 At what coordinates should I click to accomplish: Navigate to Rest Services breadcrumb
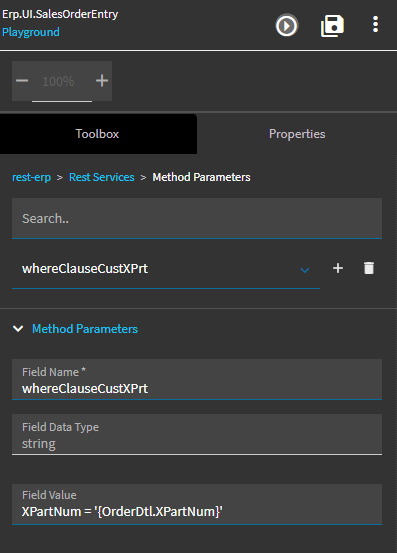click(x=102, y=177)
